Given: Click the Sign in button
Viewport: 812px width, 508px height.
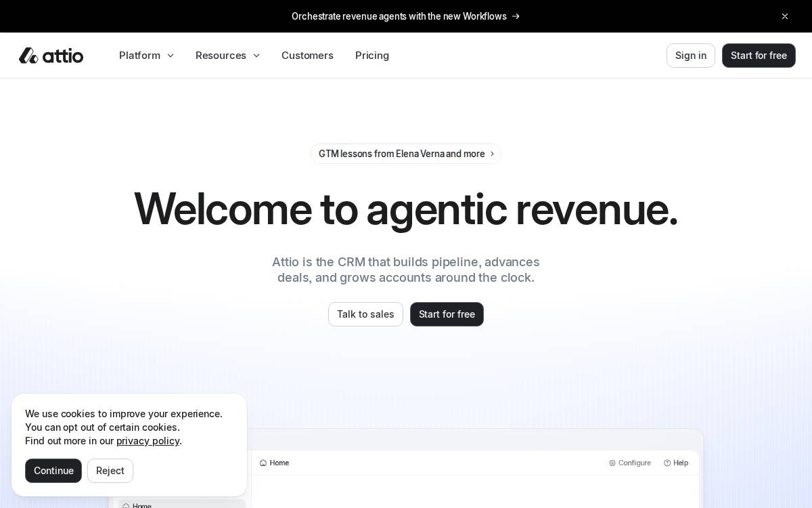Looking at the screenshot, I should coord(691,56).
